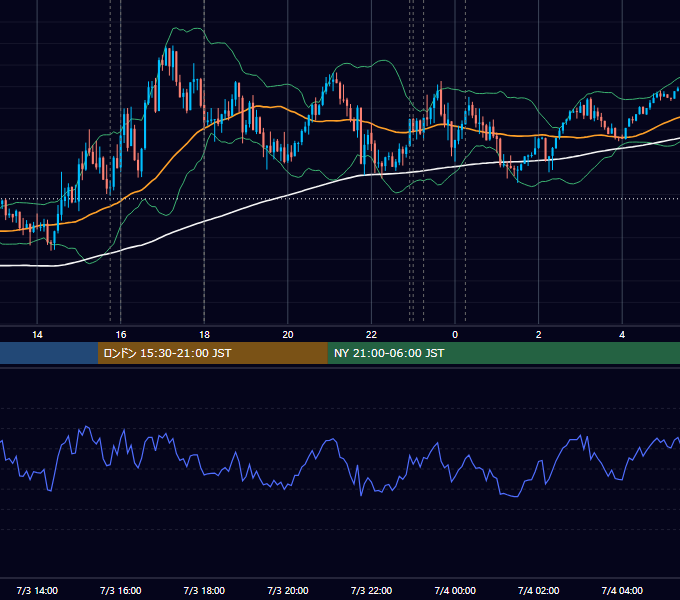680x600 pixels.
Task: Click hour label 0 on time axis
Action: (455, 335)
